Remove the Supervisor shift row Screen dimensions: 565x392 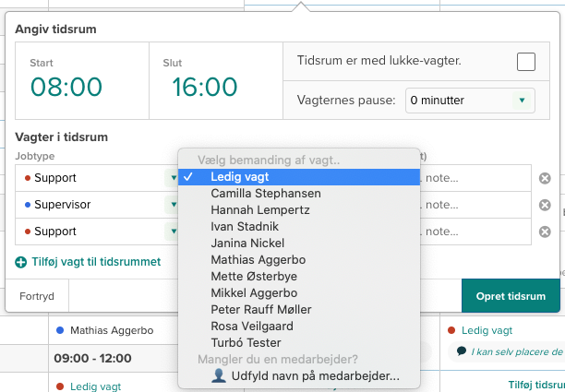coord(545,205)
